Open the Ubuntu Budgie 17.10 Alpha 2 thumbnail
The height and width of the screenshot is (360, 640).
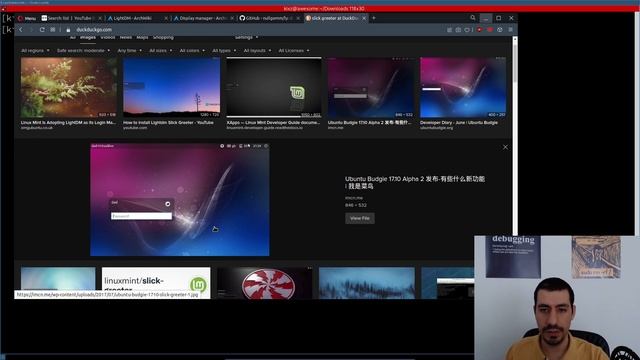[x=371, y=87]
